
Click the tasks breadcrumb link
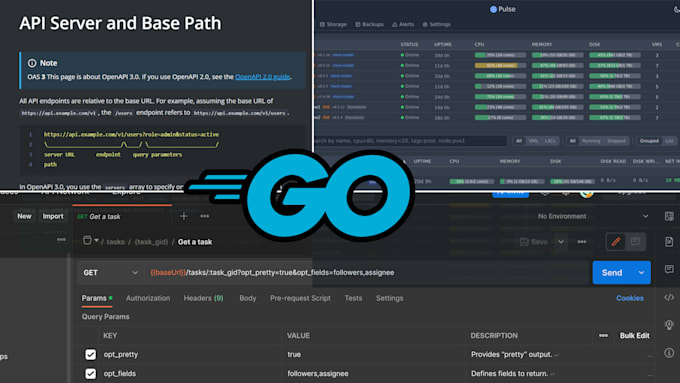click(x=115, y=242)
